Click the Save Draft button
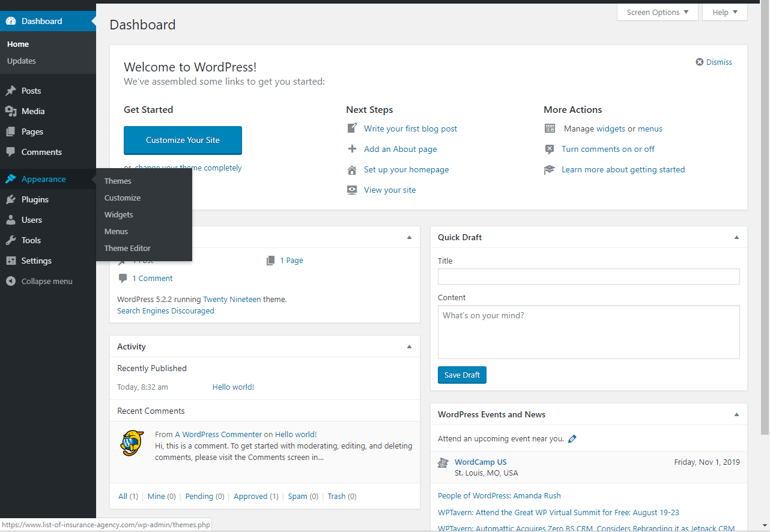The image size is (770, 532). 462,375
